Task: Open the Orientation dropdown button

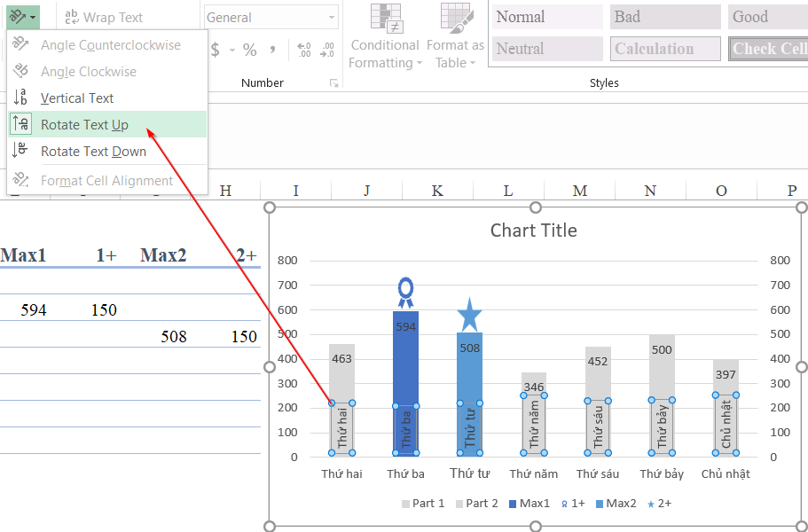Action: (23, 17)
